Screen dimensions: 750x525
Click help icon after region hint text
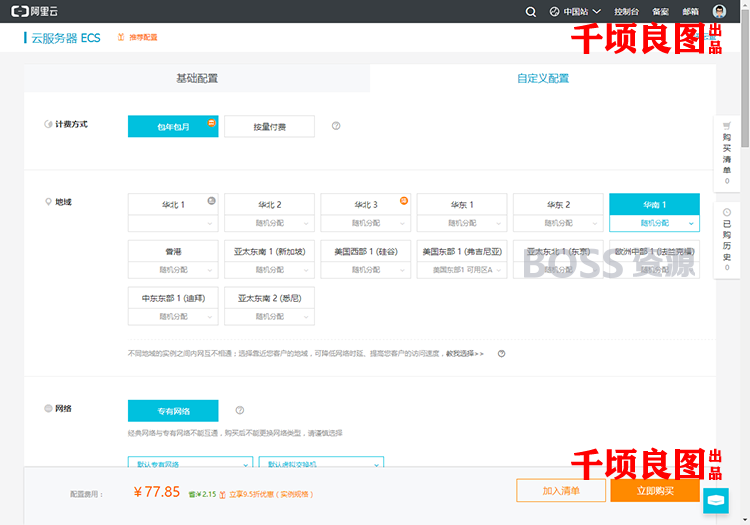tap(501, 354)
